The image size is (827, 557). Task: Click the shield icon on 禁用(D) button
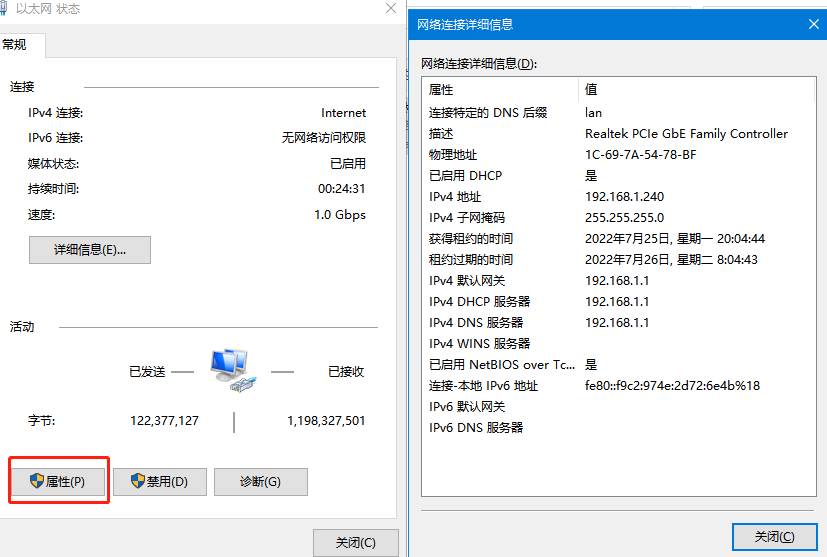click(x=137, y=481)
